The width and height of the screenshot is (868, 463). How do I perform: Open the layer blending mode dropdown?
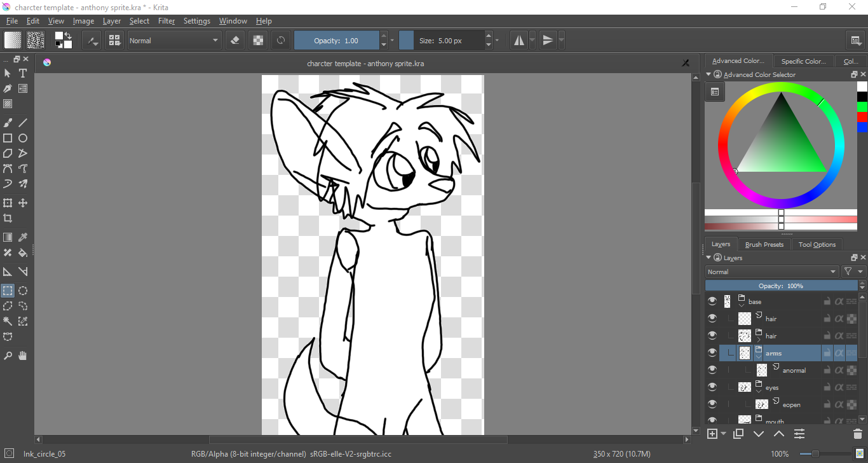pos(772,272)
